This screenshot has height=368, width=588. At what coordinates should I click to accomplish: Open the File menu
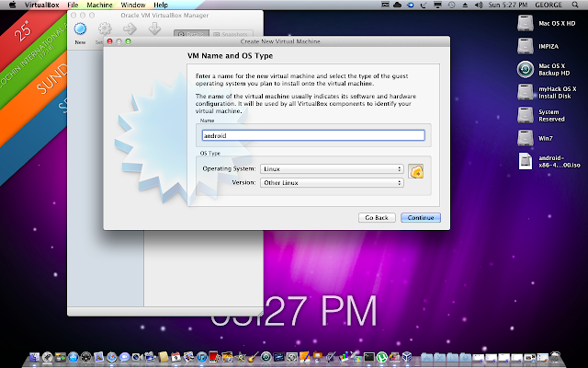pyautogui.click(x=73, y=5)
